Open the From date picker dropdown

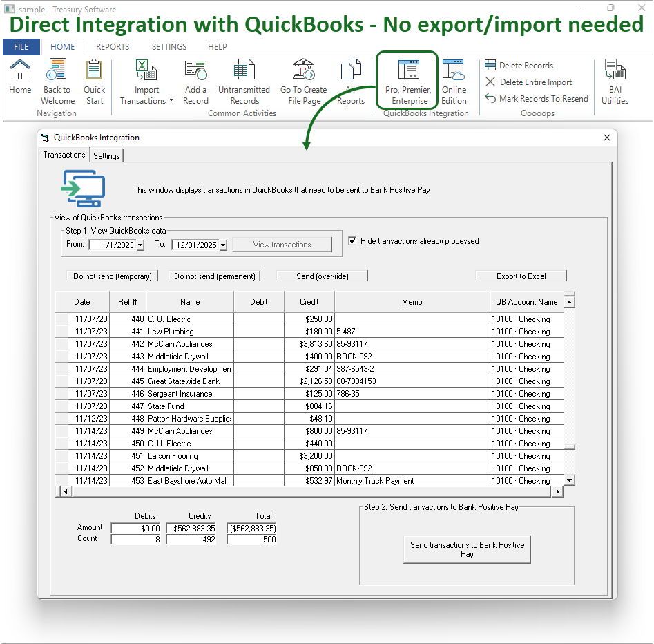(140, 245)
